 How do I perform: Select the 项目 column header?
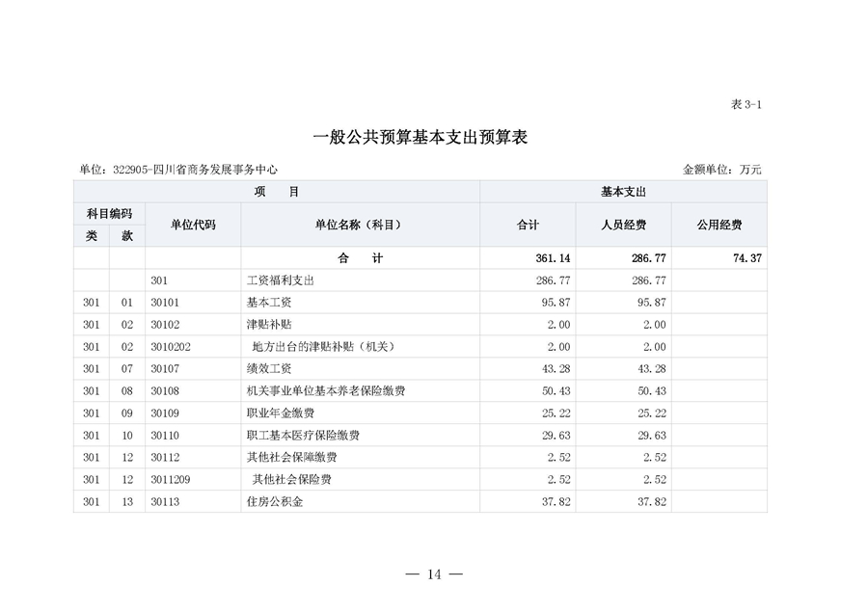click(277, 192)
